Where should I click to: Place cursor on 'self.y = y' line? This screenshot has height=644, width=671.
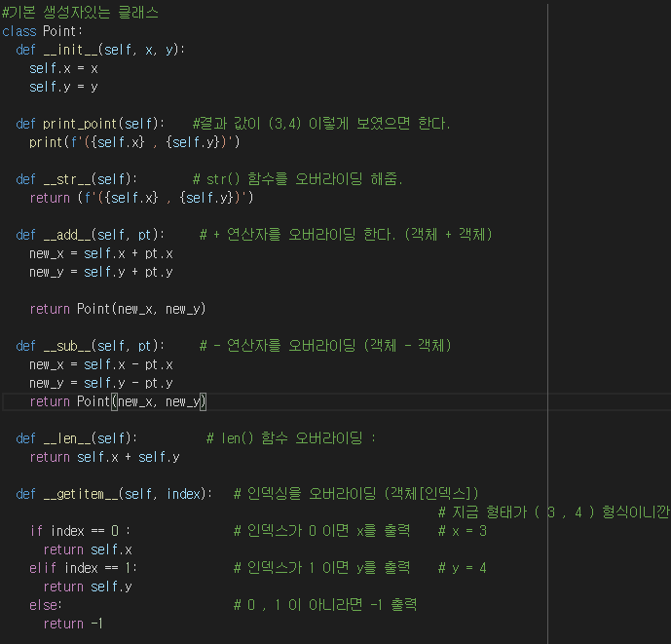(63, 87)
